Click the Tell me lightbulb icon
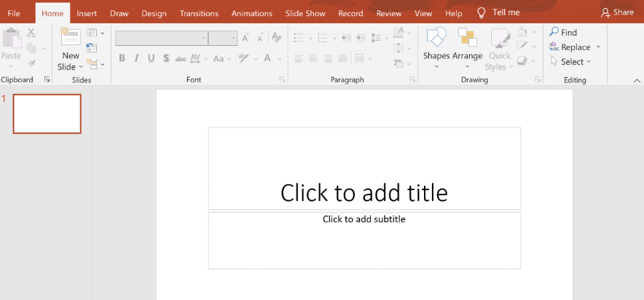 tap(482, 13)
